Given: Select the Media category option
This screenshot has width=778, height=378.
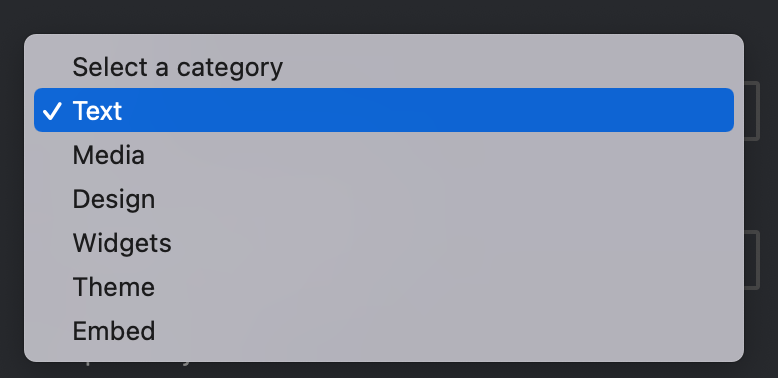Looking at the screenshot, I should coord(384,155).
